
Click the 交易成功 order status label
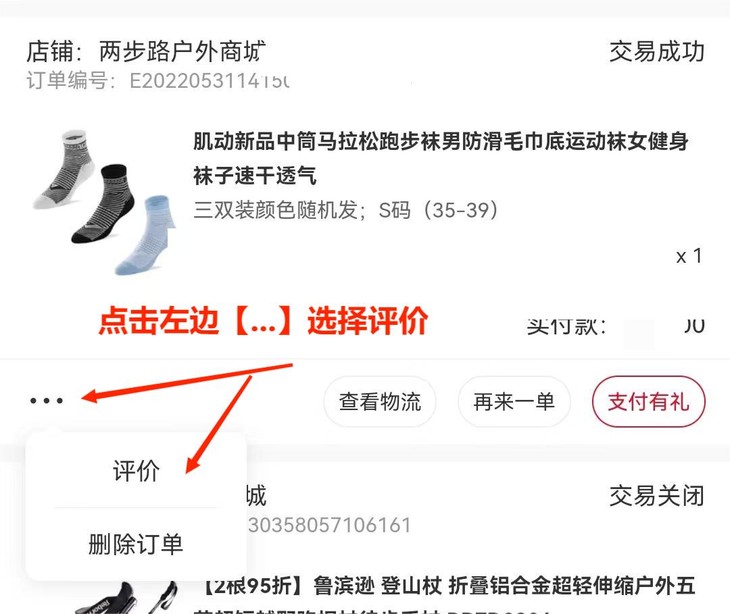click(x=656, y=51)
